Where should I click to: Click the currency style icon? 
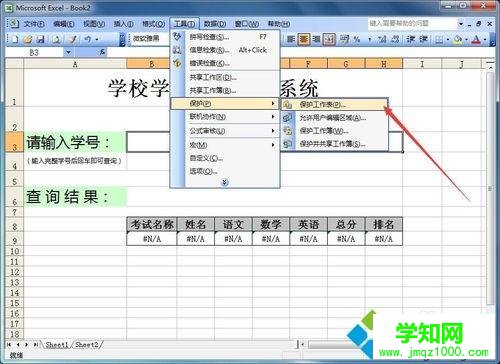pyautogui.click(x=344, y=39)
